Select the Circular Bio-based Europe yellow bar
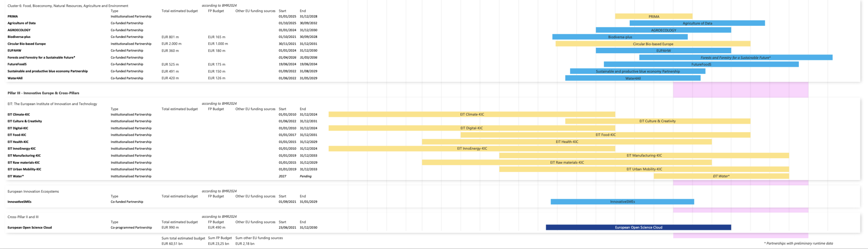The width and height of the screenshot is (868, 249). [x=653, y=44]
